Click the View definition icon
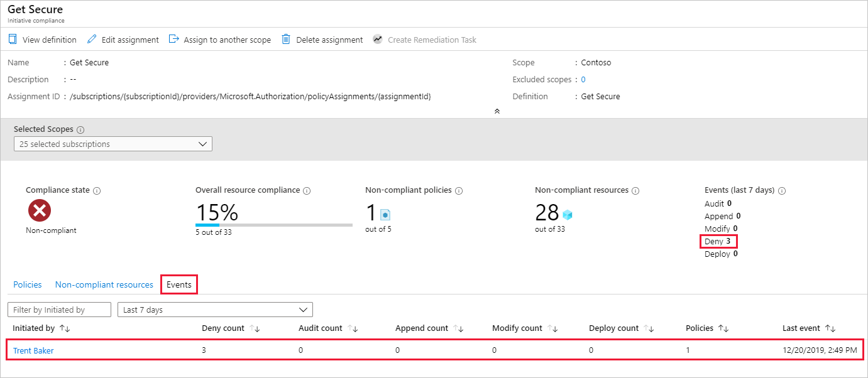The height and width of the screenshot is (378, 868). (12, 39)
